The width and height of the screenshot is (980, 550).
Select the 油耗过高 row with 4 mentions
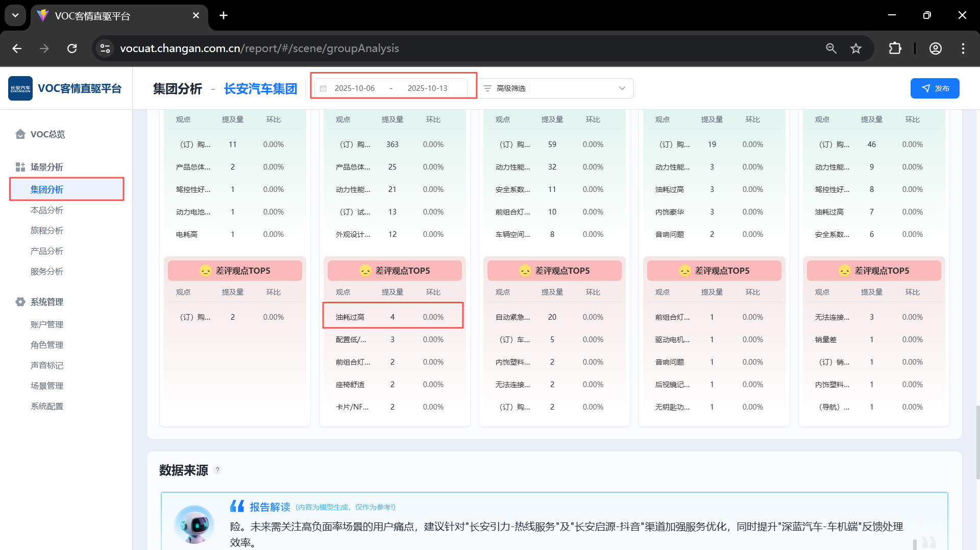click(x=393, y=317)
